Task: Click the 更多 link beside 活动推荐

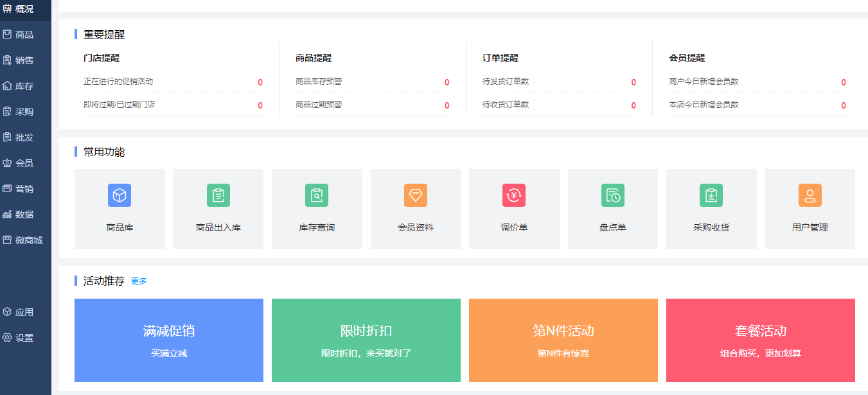Action: tap(139, 281)
